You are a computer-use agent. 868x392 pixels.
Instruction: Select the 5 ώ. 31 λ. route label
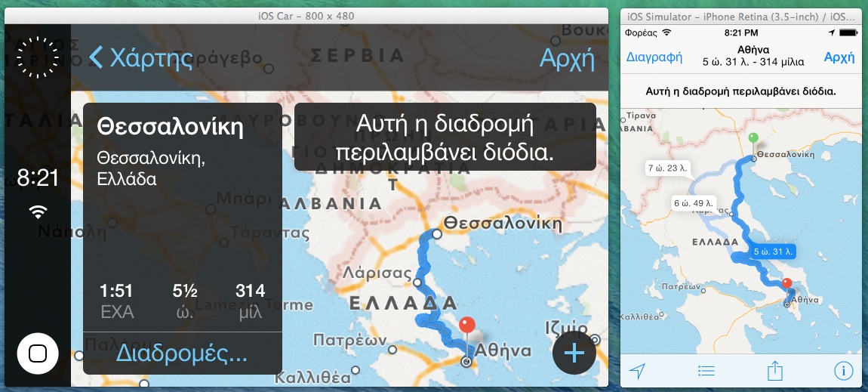(x=774, y=251)
